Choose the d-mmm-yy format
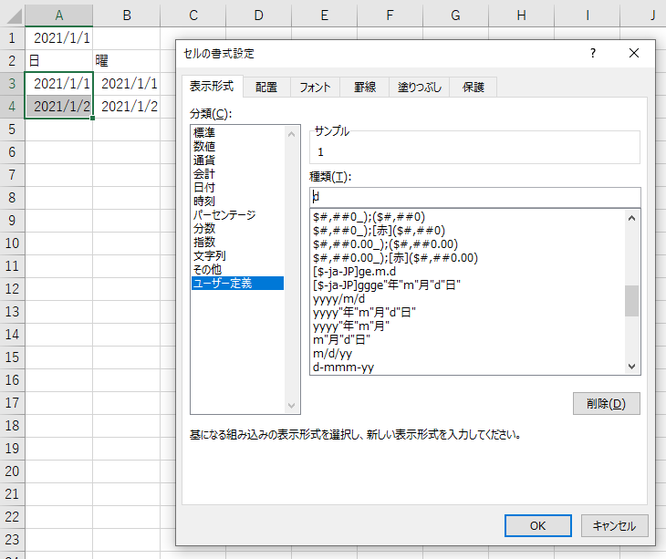 click(343, 367)
